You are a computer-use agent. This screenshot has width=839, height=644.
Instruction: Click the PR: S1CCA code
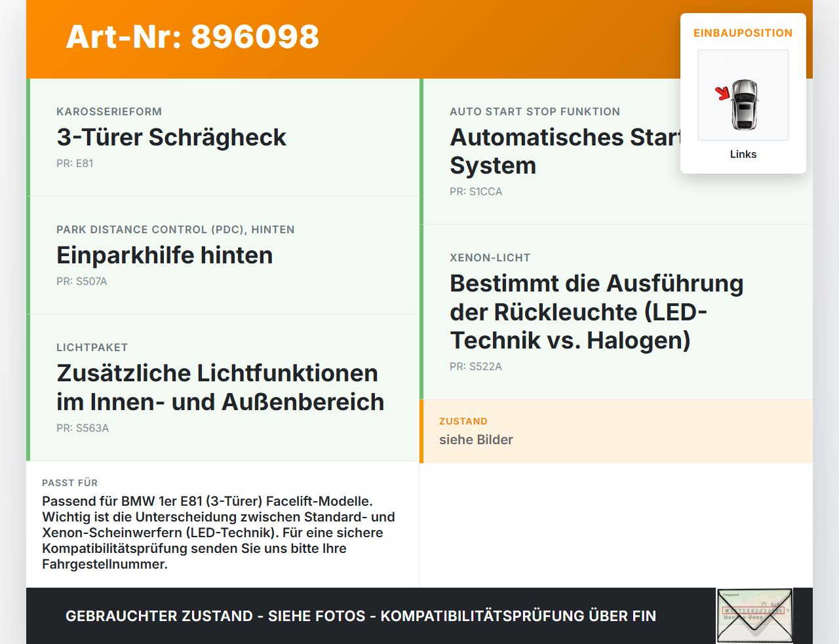[476, 191]
